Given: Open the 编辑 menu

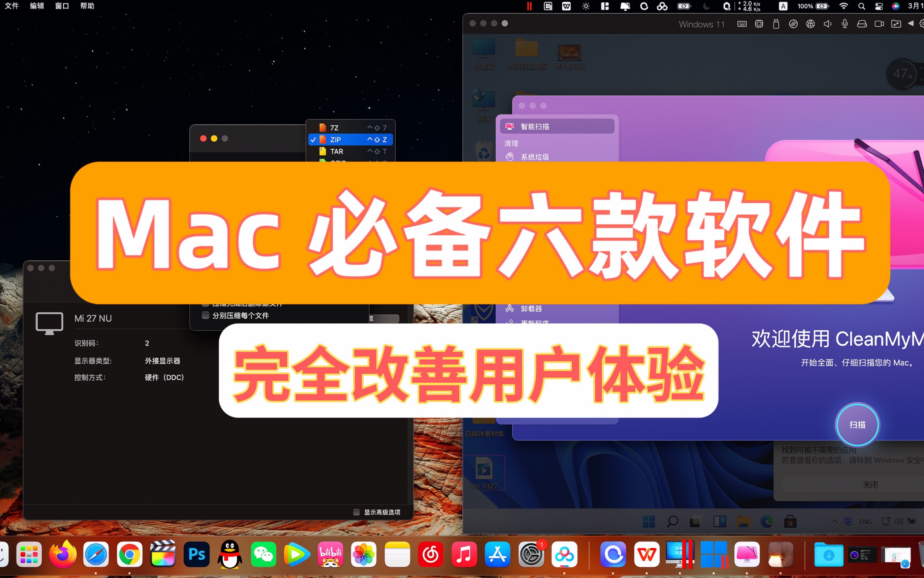Looking at the screenshot, I should tap(37, 6).
